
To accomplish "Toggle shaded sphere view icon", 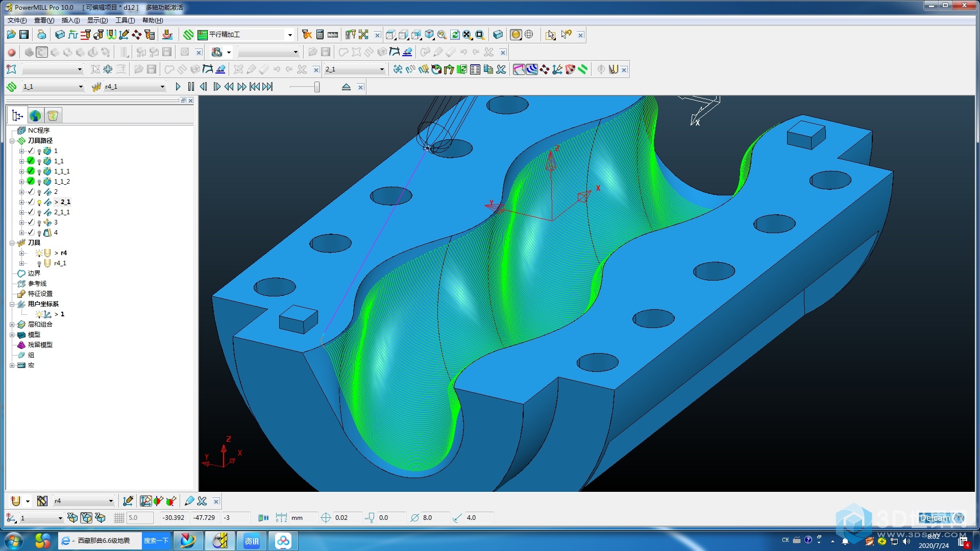I will coord(516,35).
